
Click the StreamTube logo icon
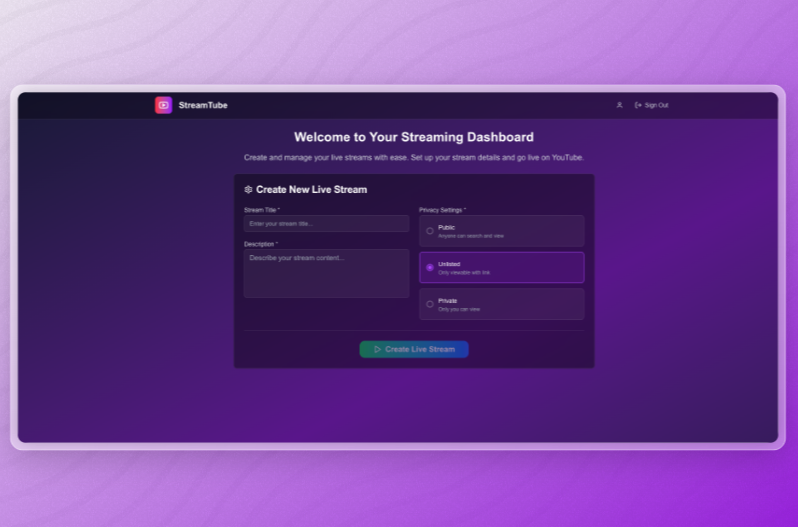163,105
